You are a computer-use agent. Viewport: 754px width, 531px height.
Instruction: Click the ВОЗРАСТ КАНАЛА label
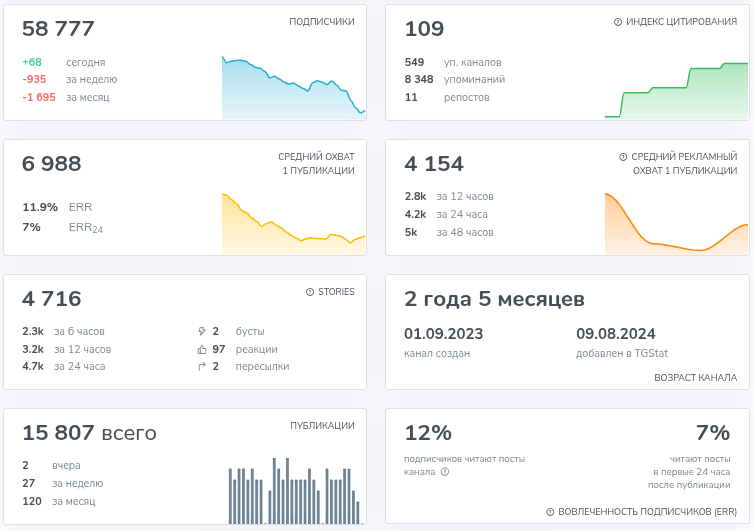click(x=695, y=378)
